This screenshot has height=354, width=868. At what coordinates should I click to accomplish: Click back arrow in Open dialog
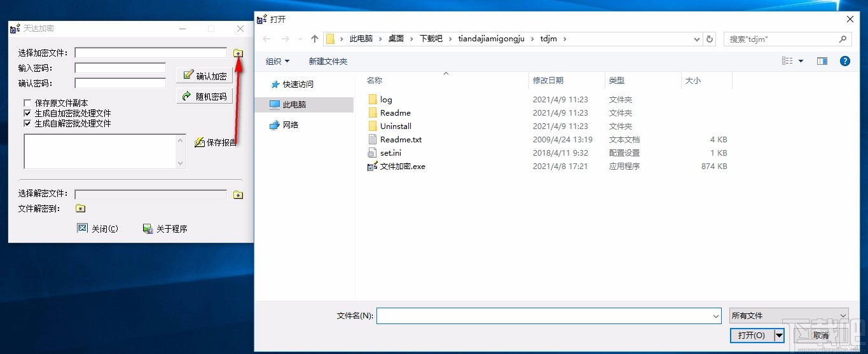(x=267, y=39)
